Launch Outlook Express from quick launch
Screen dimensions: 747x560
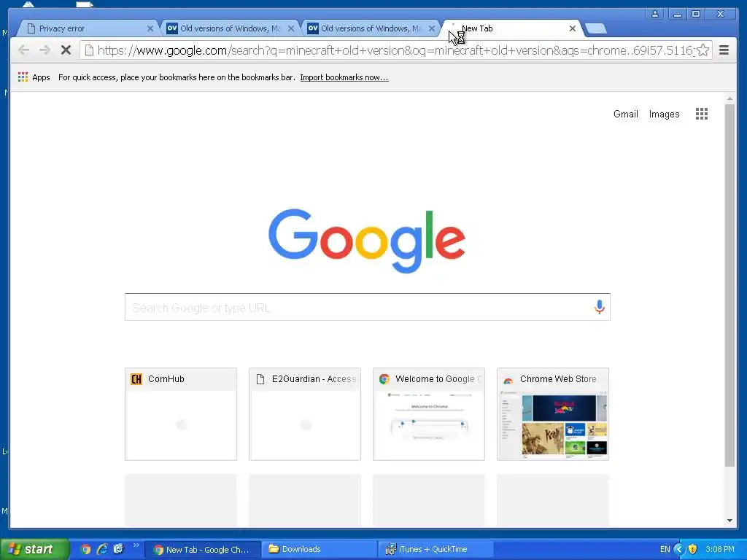[118, 549]
